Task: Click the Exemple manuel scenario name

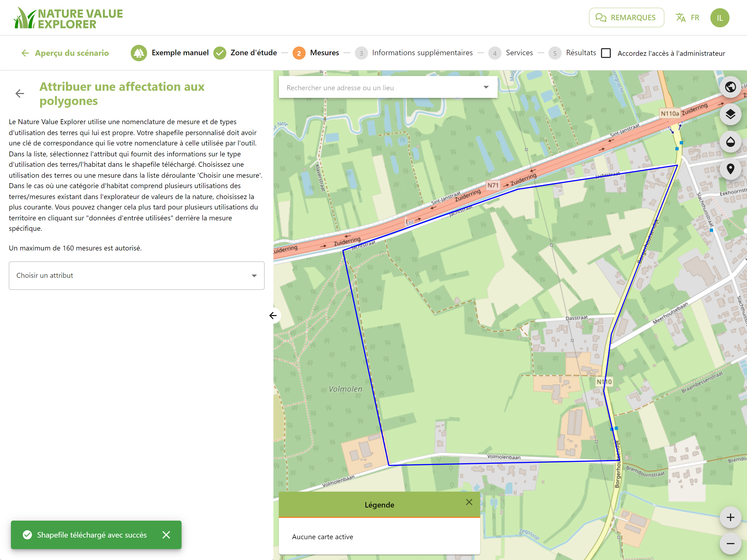Action: [180, 53]
